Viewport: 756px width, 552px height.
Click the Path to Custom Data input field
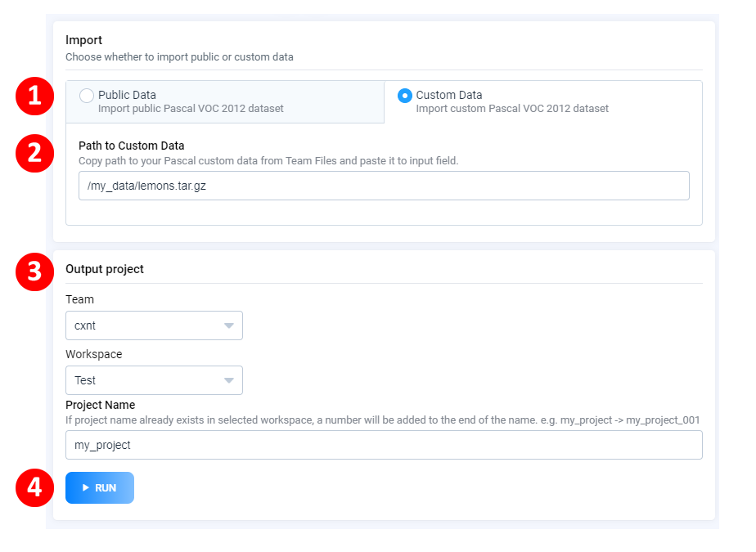[x=384, y=186]
